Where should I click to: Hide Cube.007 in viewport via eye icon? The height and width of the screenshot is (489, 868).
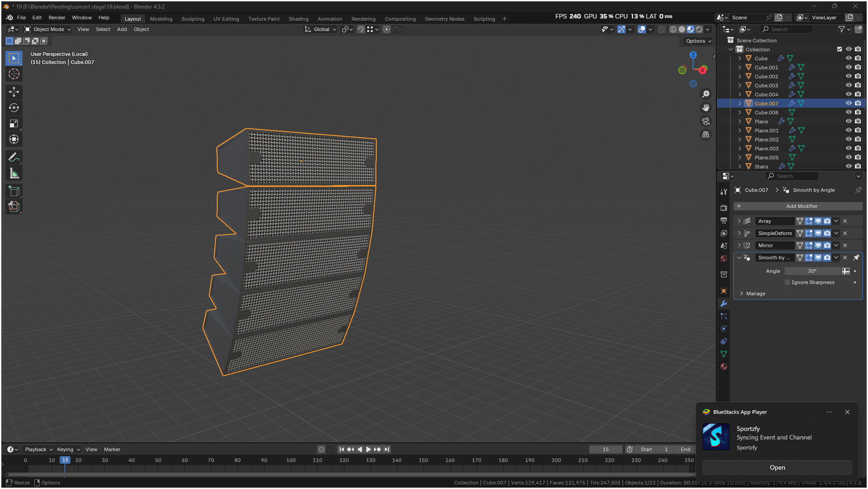849,104
